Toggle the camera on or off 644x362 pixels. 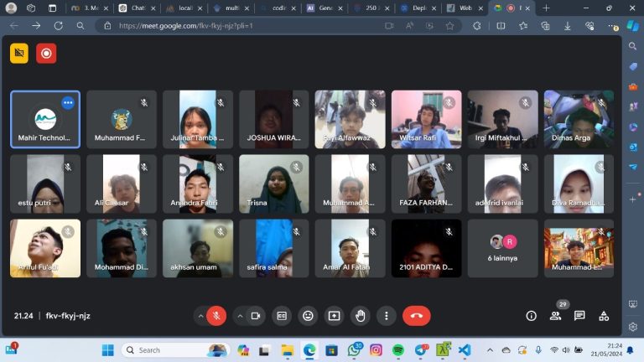point(256,316)
